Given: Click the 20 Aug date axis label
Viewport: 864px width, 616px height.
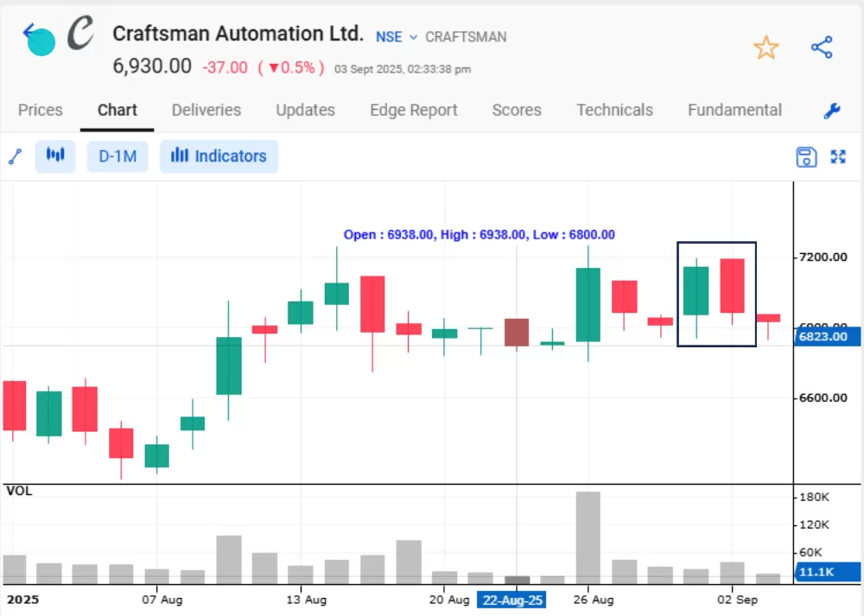Looking at the screenshot, I should 449,600.
